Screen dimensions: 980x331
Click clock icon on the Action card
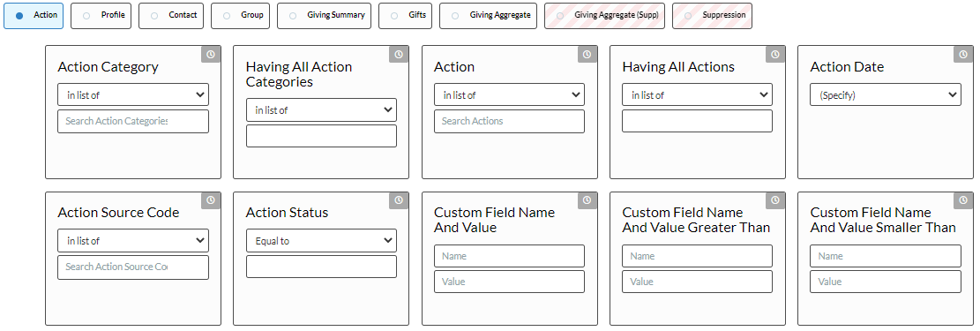[x=587, y=55]
